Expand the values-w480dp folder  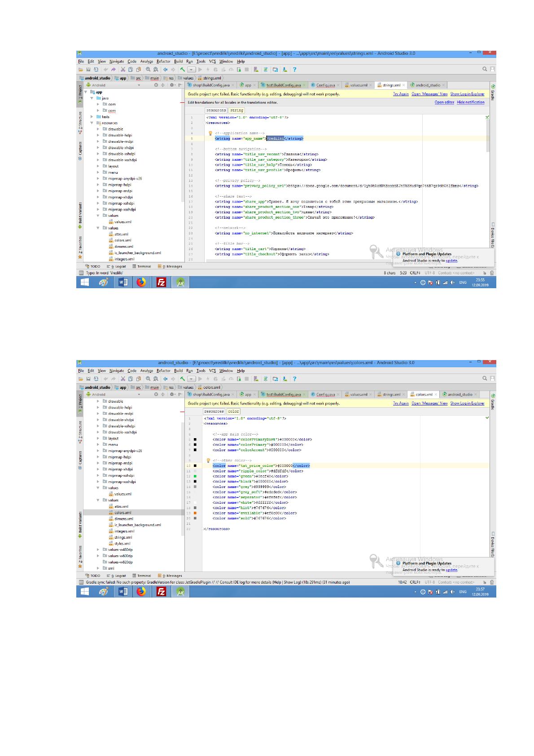pyautogui.click(x=98, y=549)
